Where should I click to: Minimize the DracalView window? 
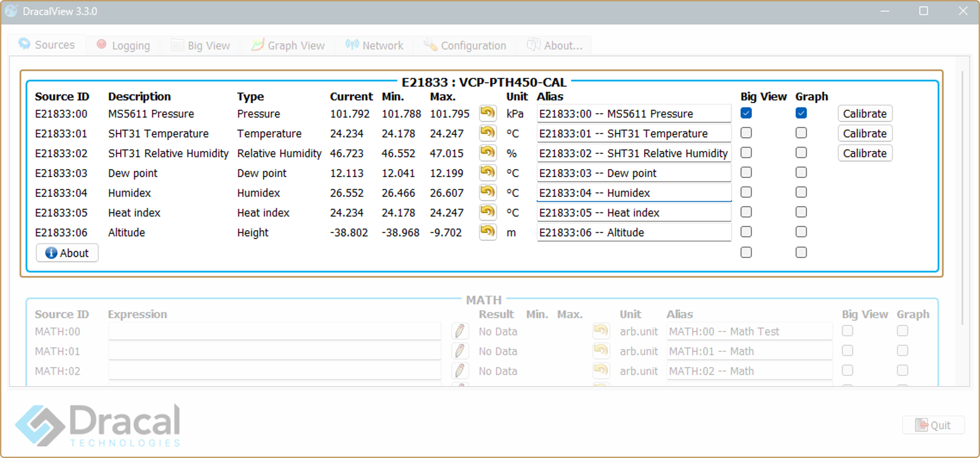[885, 11]
